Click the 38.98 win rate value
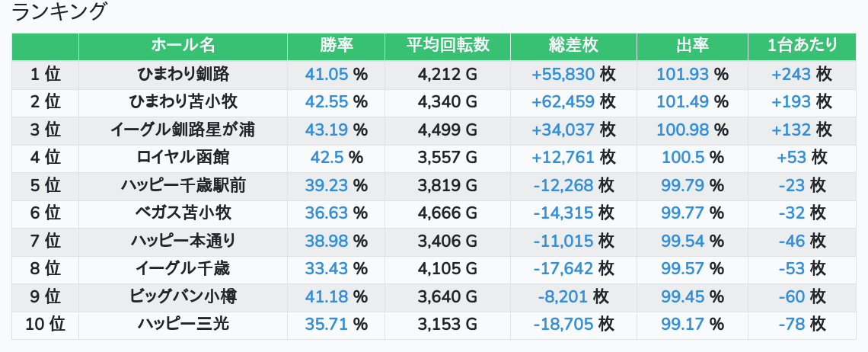The width and height of the screenshot is (868, 352). (326, 241)
